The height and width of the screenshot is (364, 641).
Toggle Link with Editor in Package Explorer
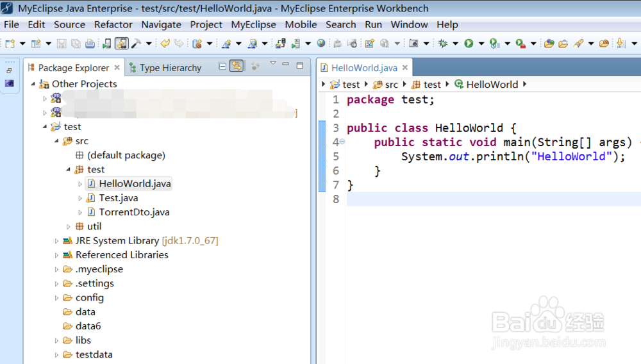237,66
